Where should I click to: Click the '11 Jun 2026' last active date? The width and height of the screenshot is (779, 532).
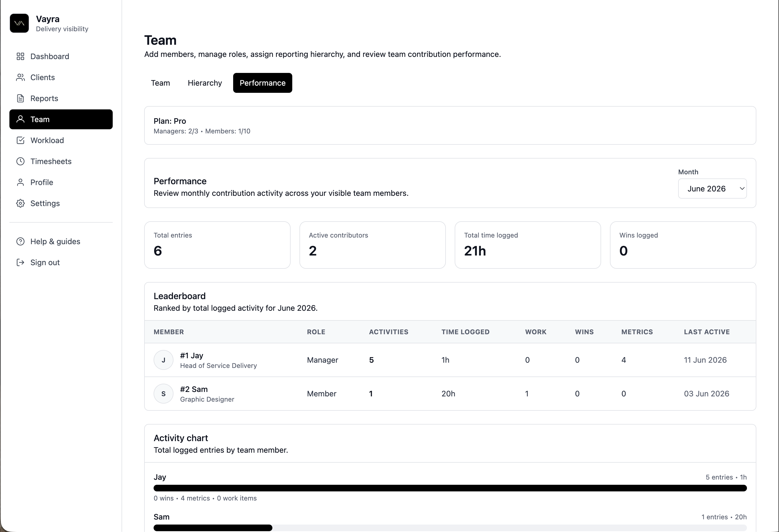(x=705, y=360)
